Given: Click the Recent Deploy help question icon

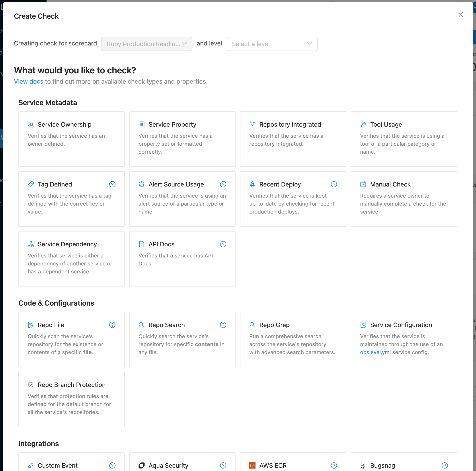Looking at the screenshot, I should point(334,184).
